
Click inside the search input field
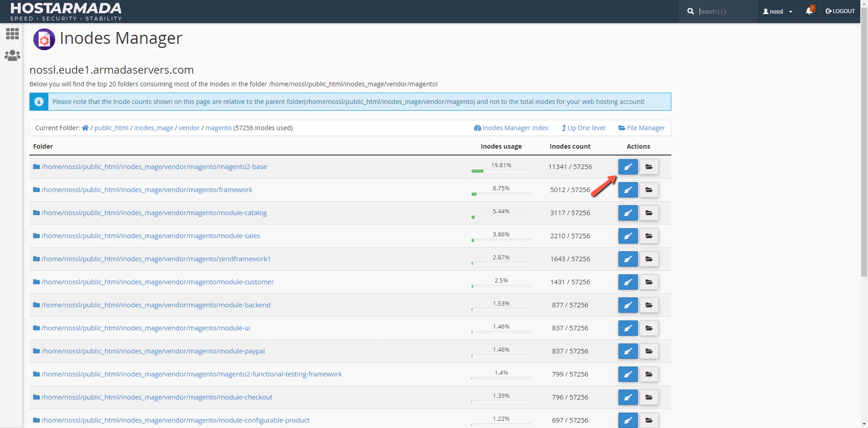coord(723,11)
